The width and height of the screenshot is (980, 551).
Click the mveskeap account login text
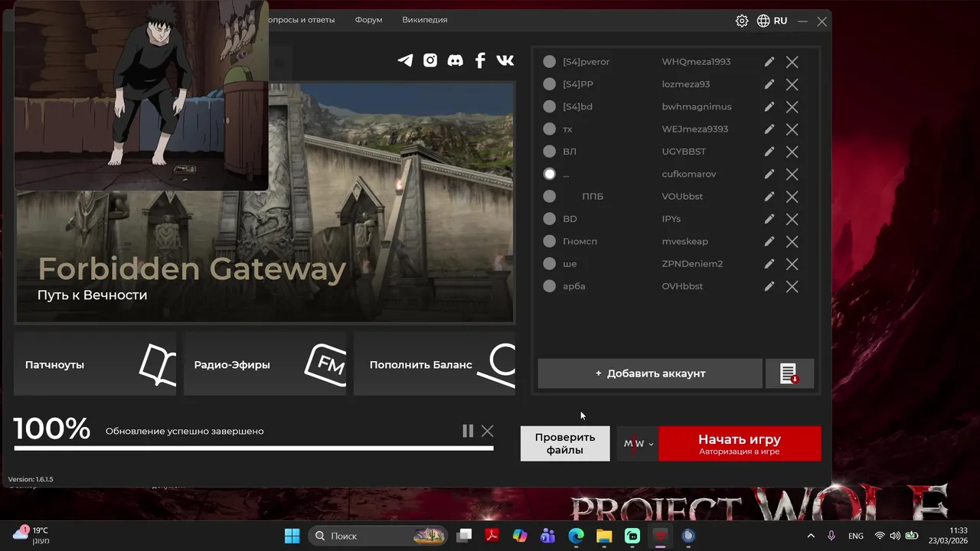(x=684, y=241)
